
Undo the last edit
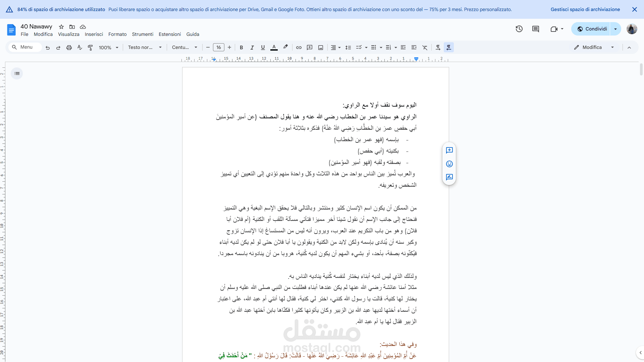(48, 48)
